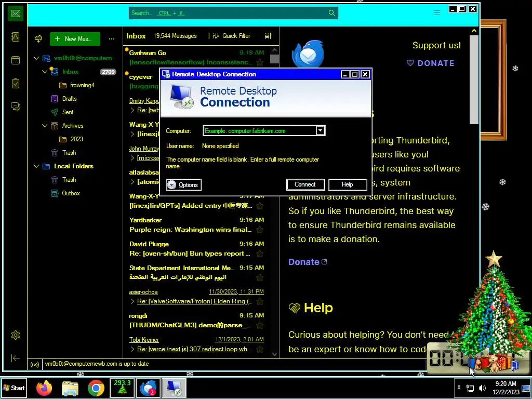Open the Address Book icon in sidebar

[15, 37]
